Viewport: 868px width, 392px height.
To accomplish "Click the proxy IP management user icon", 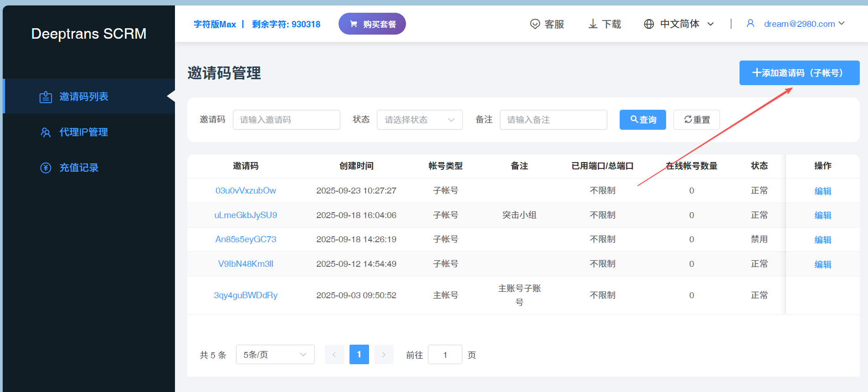I will click(x=46, y=132).
